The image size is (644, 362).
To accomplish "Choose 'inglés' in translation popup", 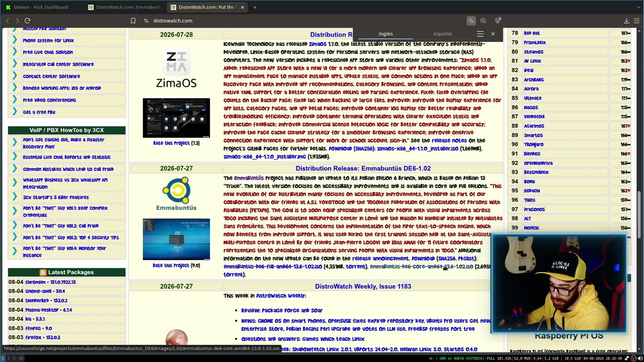I will [385, 34].
